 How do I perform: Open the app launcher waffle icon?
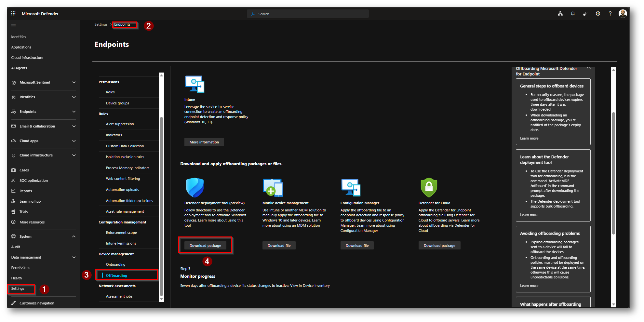tap(13, 14)
